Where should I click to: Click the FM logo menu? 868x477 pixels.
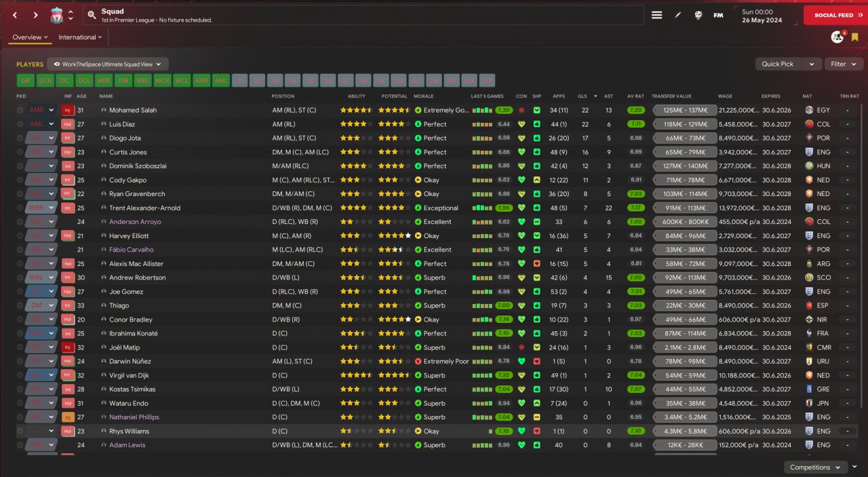[718, 15]
